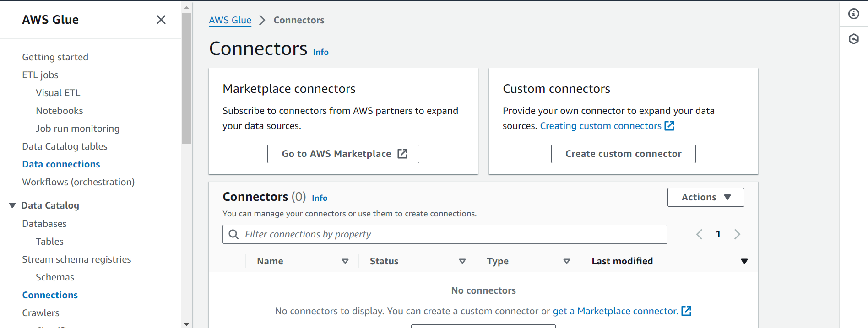Sort by Status column arrow
The image size is (868, 328).
(x=462, y=261)
